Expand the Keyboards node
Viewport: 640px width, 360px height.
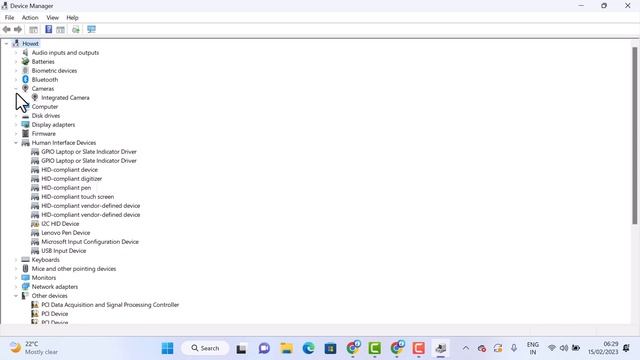[16, 260]
